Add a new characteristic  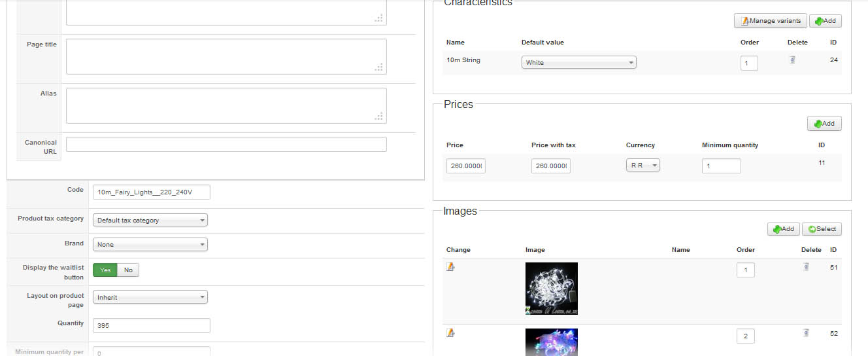pos(825,21)
